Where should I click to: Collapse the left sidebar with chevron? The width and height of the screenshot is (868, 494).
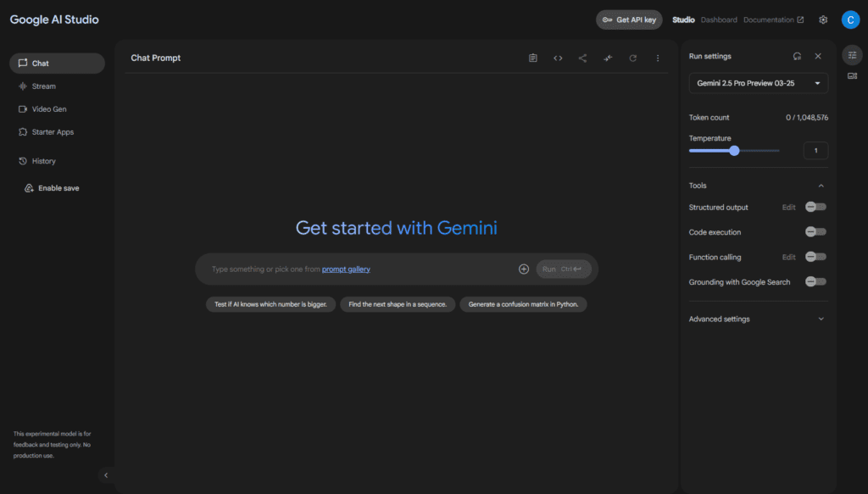[x=106, y=475]
